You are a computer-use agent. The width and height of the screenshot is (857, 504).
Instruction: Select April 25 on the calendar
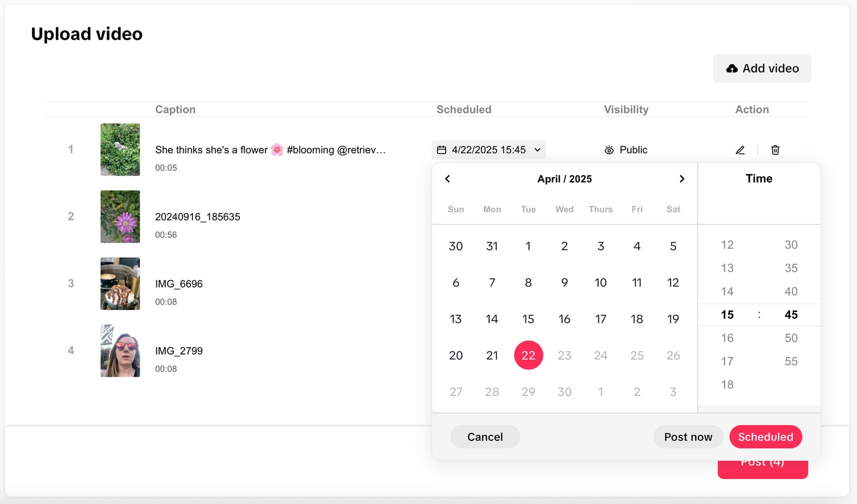click(x=637, y=355)
